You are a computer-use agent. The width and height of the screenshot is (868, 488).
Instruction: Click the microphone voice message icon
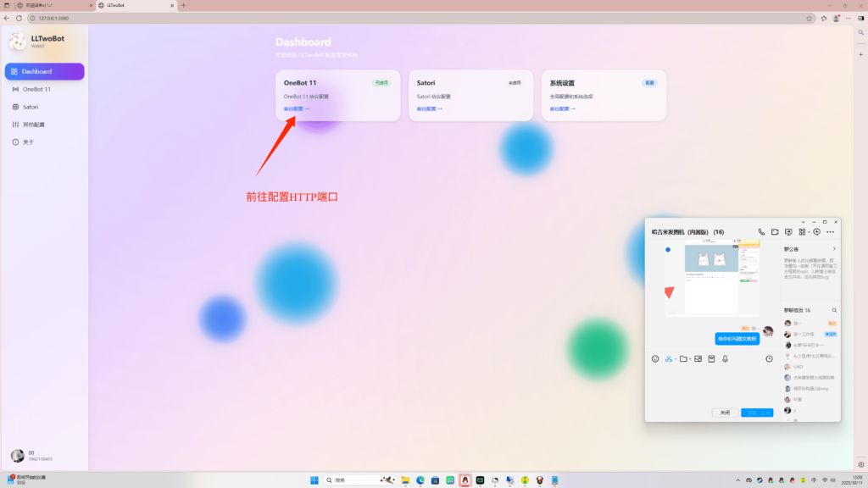click(725, 358)
